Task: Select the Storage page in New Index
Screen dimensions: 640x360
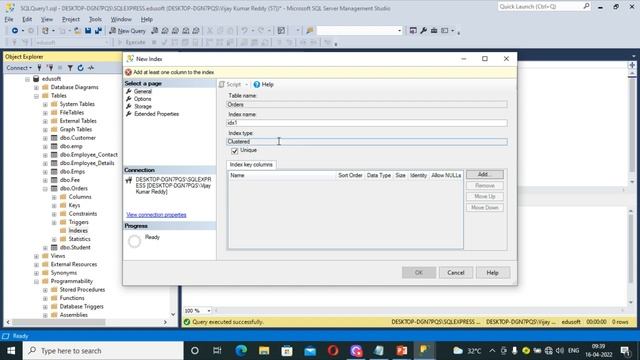Action: point(143,107)
